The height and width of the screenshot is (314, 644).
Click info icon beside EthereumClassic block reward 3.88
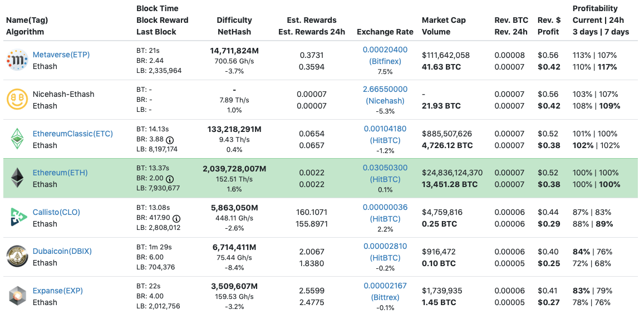coord(170,140)
